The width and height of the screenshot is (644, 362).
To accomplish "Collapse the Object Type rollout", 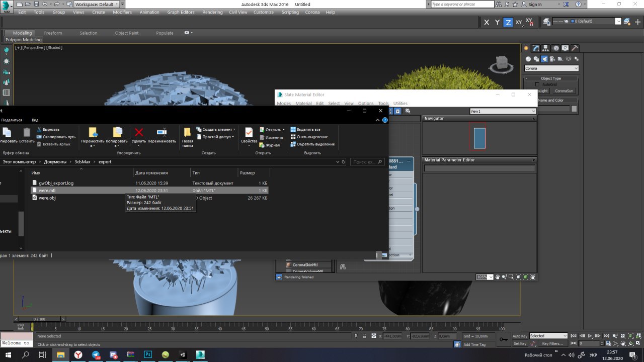I will [551, 78].
